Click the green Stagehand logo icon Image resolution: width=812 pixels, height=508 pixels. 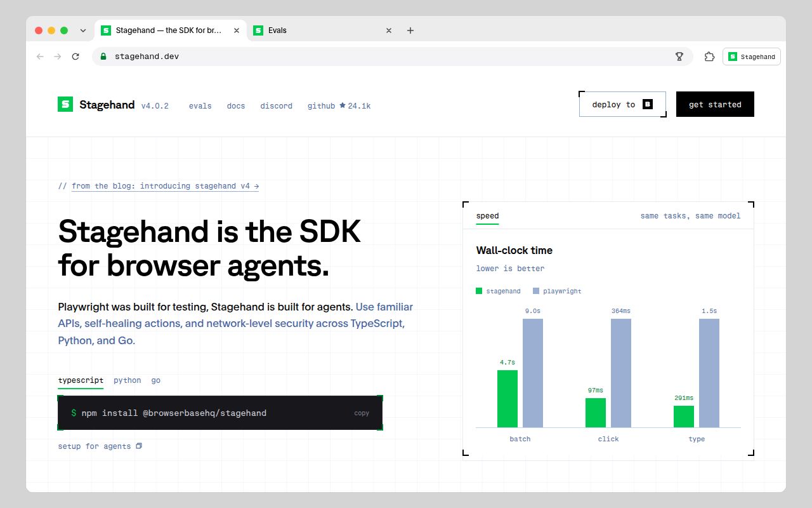click(65, 104)
